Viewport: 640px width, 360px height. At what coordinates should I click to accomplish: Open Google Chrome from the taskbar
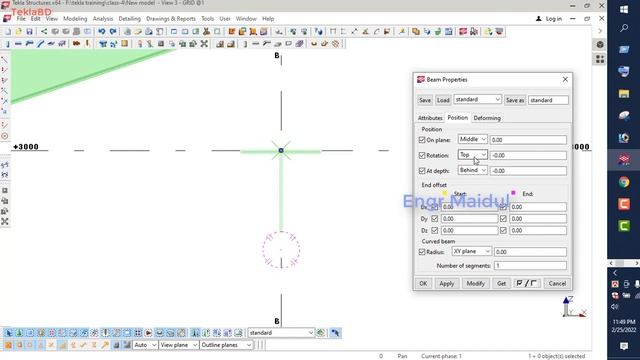click(x=624, y=182)
